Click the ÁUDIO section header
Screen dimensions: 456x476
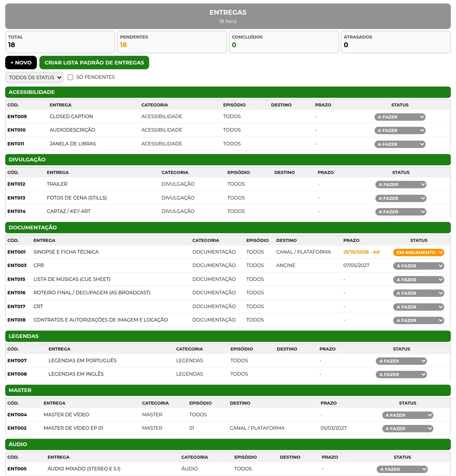[x=228, y=444]
